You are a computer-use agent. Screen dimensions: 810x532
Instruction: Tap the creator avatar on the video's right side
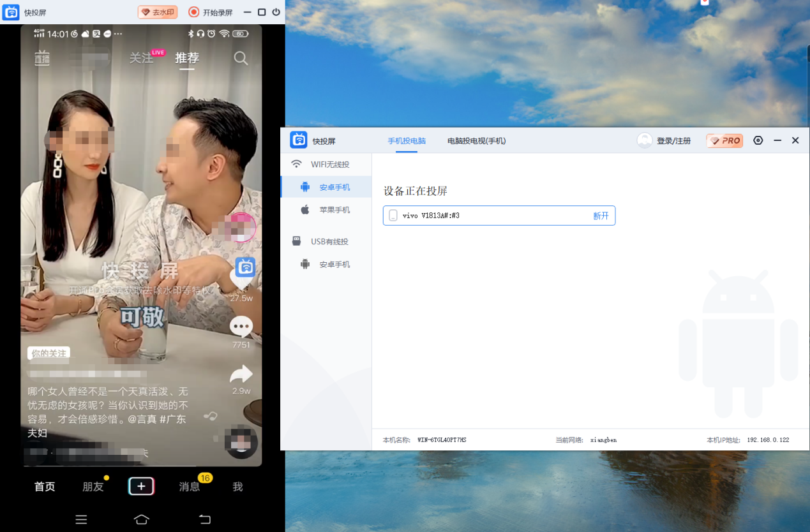tap(239, 227)
